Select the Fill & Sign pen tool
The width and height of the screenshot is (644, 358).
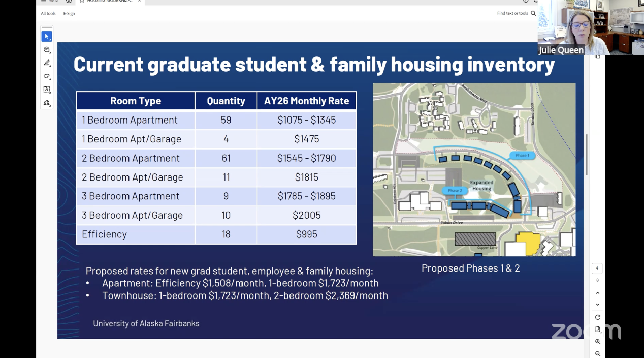(47, 103)
